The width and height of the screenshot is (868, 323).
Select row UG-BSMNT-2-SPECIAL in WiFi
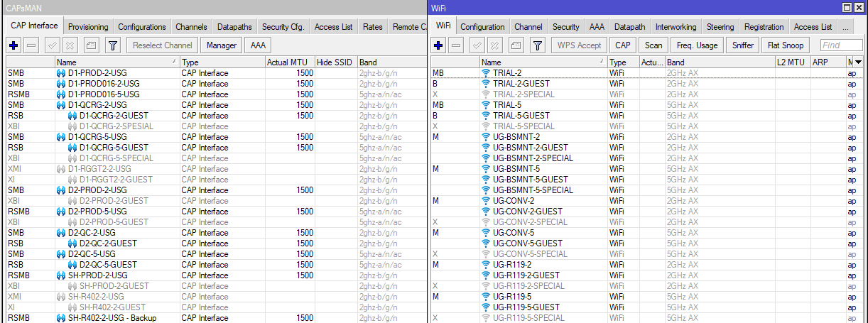tap(647, 158)
